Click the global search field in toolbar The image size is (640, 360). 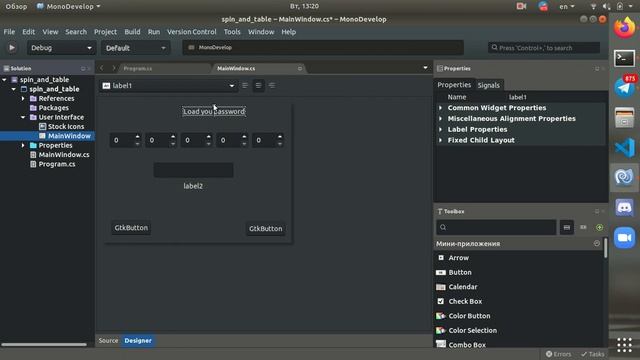pos(544,48)
